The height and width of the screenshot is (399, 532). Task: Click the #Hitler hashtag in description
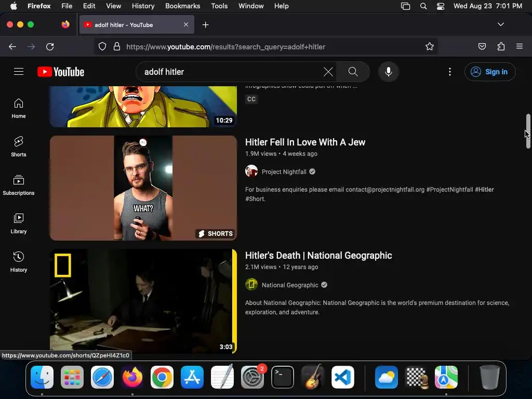(484, 189)
